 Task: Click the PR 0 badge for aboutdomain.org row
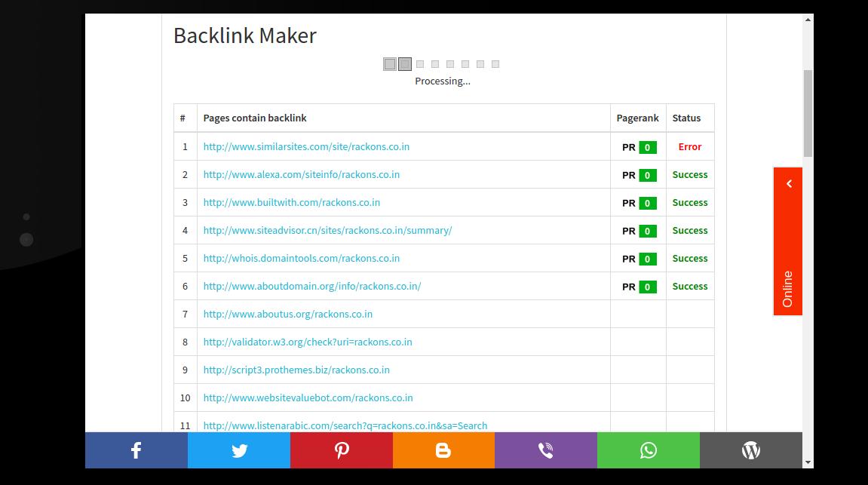click(x=639, y=287)
